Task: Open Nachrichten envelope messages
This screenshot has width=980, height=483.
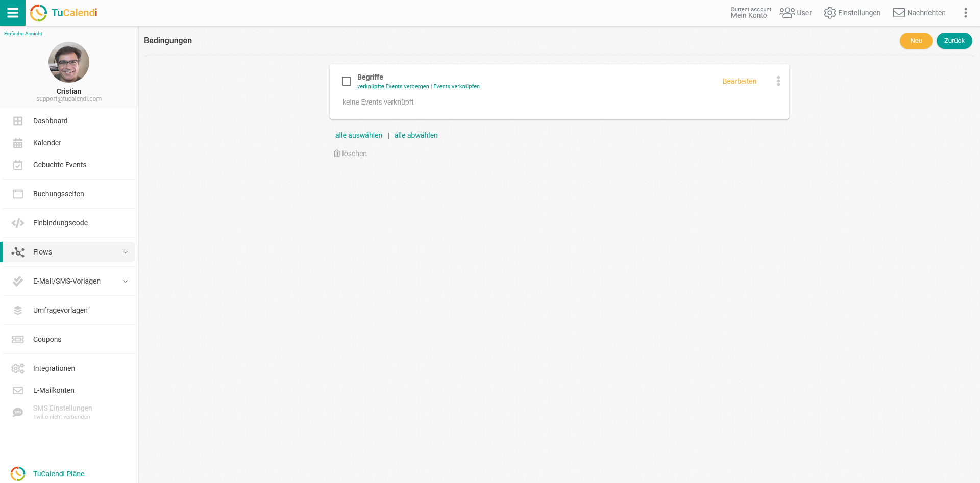Action: pos(898,13)
